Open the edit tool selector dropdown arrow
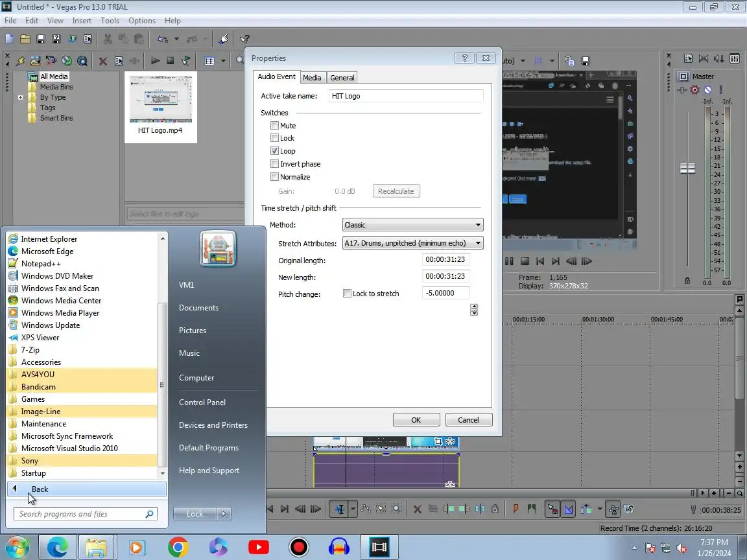This screenshot has height=560, width=747. point(353,509)
